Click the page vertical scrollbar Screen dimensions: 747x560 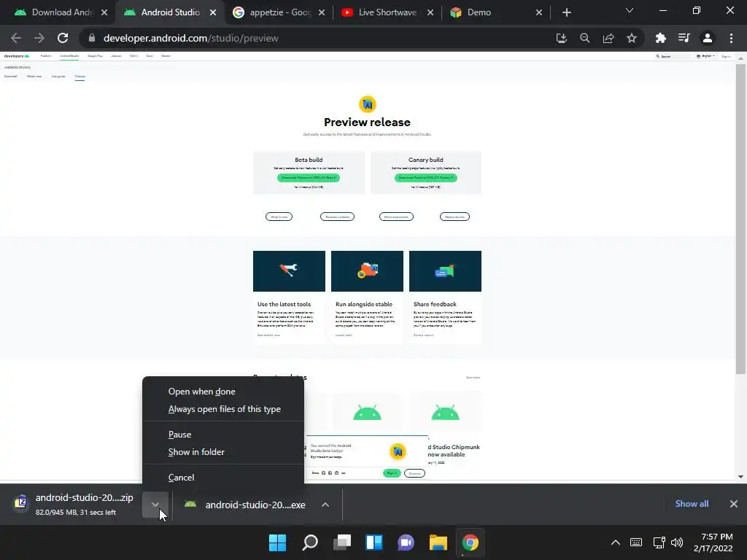[740, 219]
